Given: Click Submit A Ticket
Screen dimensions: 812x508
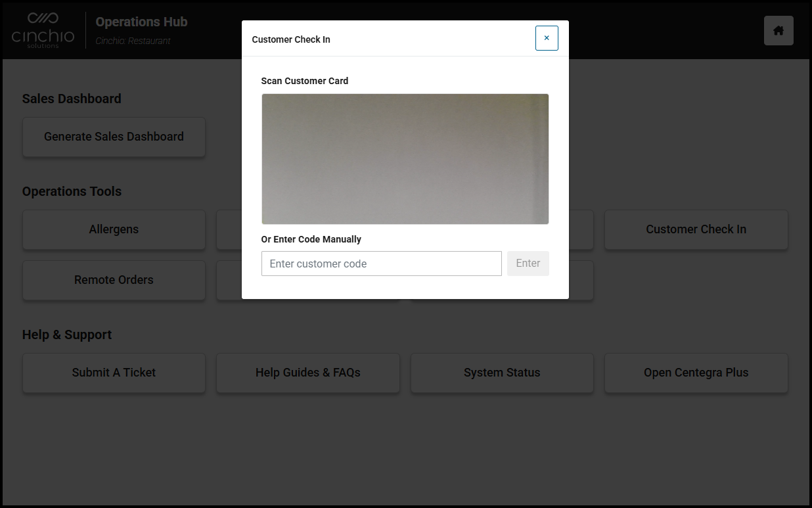Looking at the screenshot, I should tap(114, 373).
